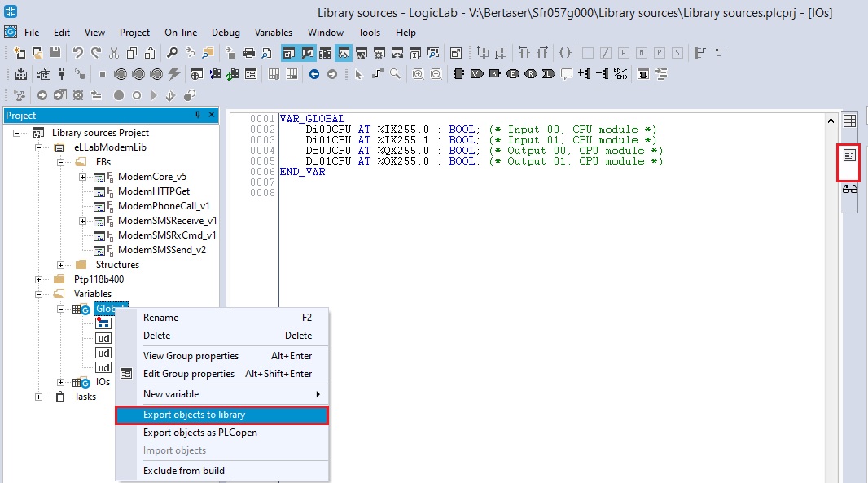Expand the ModemSMSReceive_v1 node
Screen dimensions: 868x483
[82, 221]
